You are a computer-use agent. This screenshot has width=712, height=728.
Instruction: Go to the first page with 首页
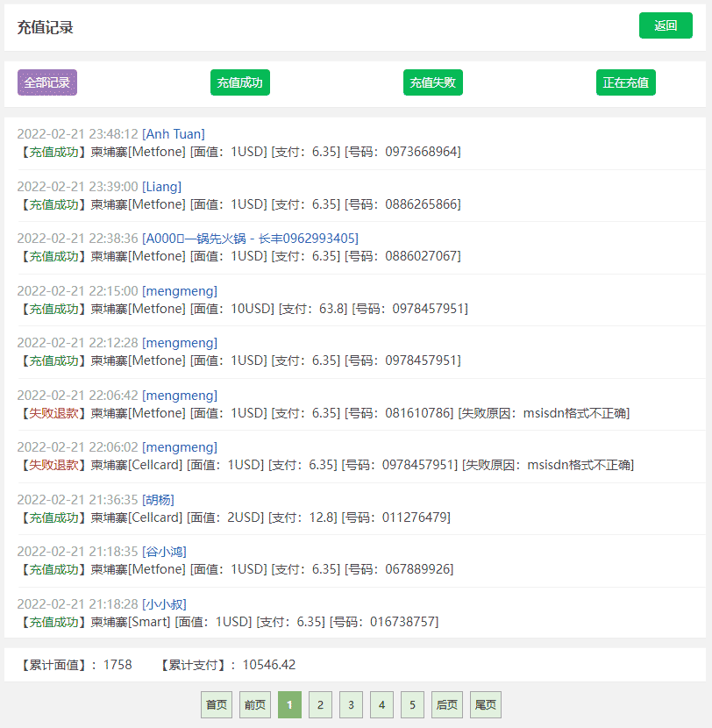tap(217, 705)
